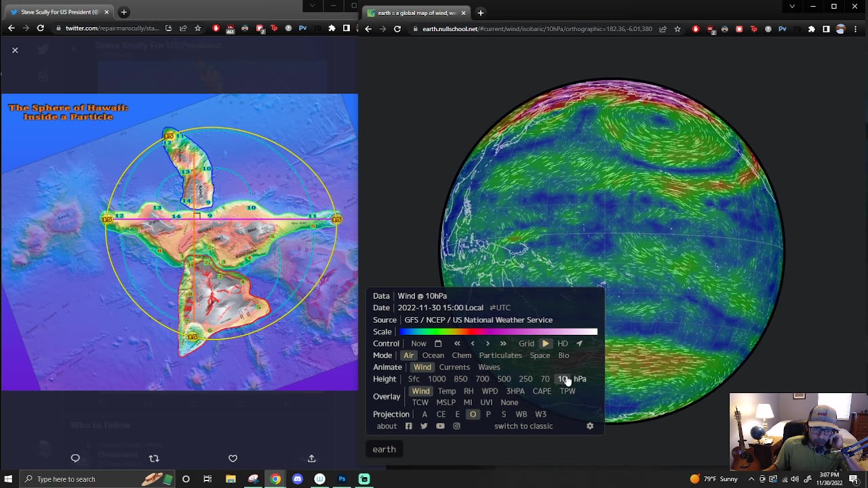This screenshot has width=868, height=488.
Task: Toggle the Grid display option
Action: (x=526, y=344)
